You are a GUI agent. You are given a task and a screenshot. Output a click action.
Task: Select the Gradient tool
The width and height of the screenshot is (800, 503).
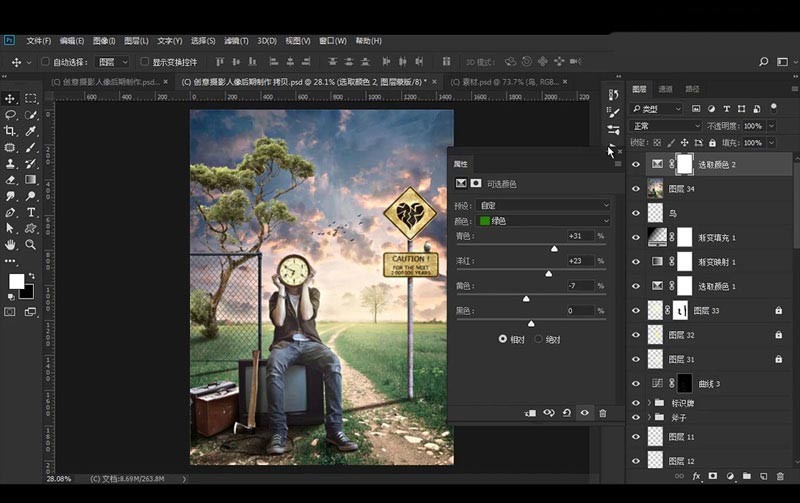coord(31,180)
